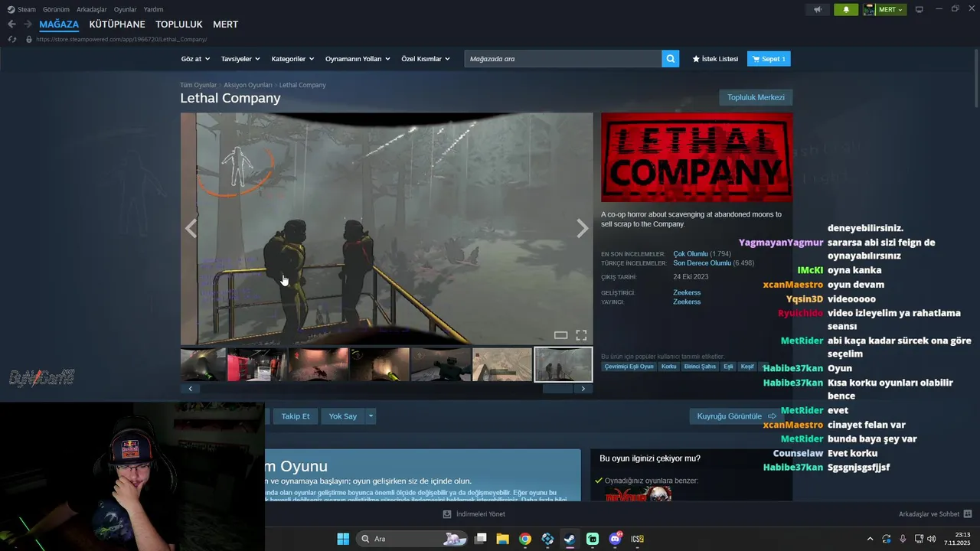Open the Arkadaşlar ve Sohbet friends icon

tap(968, 514)
